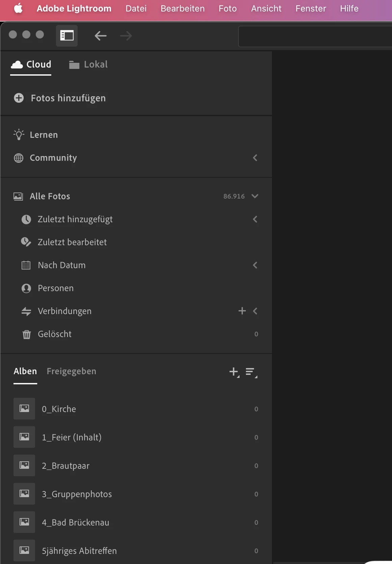Click the calendar icon for Nach Datum

[x=26, y=265]
